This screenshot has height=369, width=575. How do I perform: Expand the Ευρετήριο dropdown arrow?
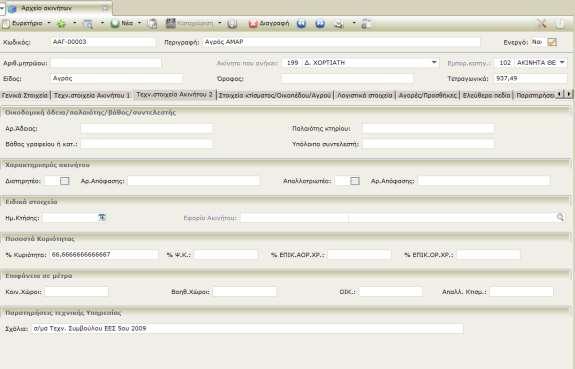[49, 23]
